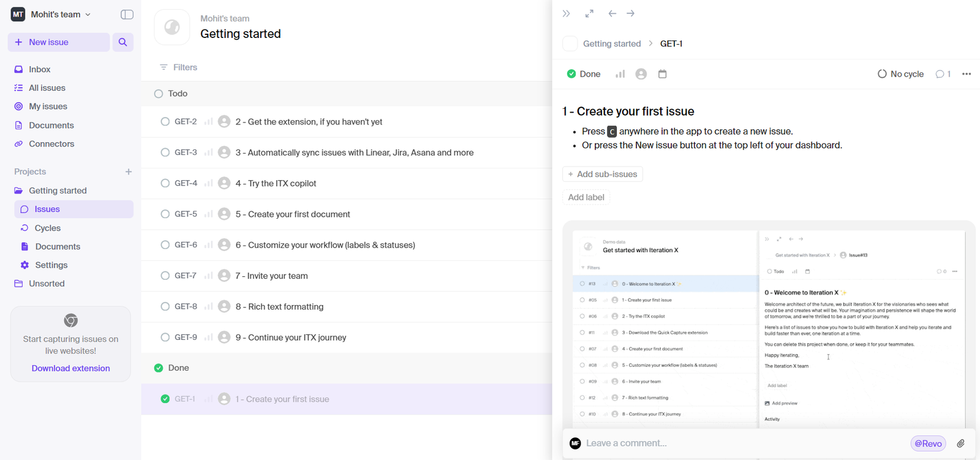Image resolution: width=980 pixels, height=460 pixels.
Task: Click the Chrome extension icon in sidebar card
Action: 71,320
